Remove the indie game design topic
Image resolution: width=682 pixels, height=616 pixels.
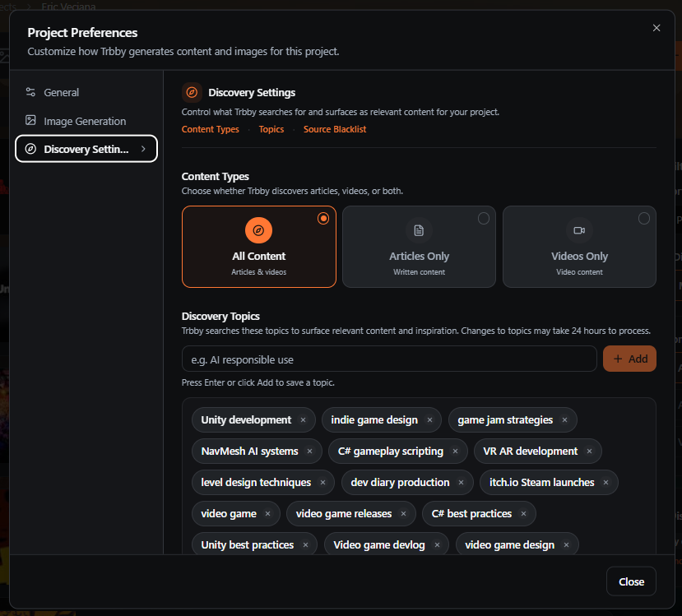pyautogui.click(x=429, y=420)
